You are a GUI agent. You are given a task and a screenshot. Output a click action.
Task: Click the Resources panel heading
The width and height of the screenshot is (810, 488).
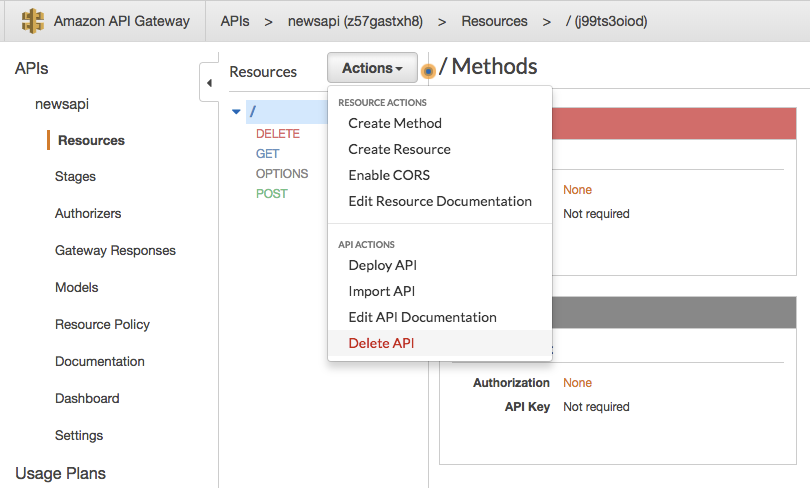click(263, 72)
